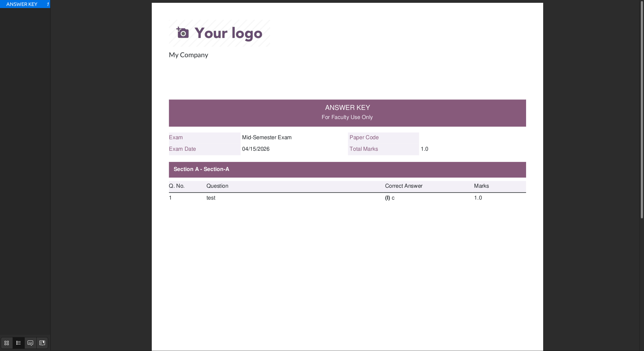
Task: Click the 'Q. No.' column header
Action: click(x=177, y=186)
